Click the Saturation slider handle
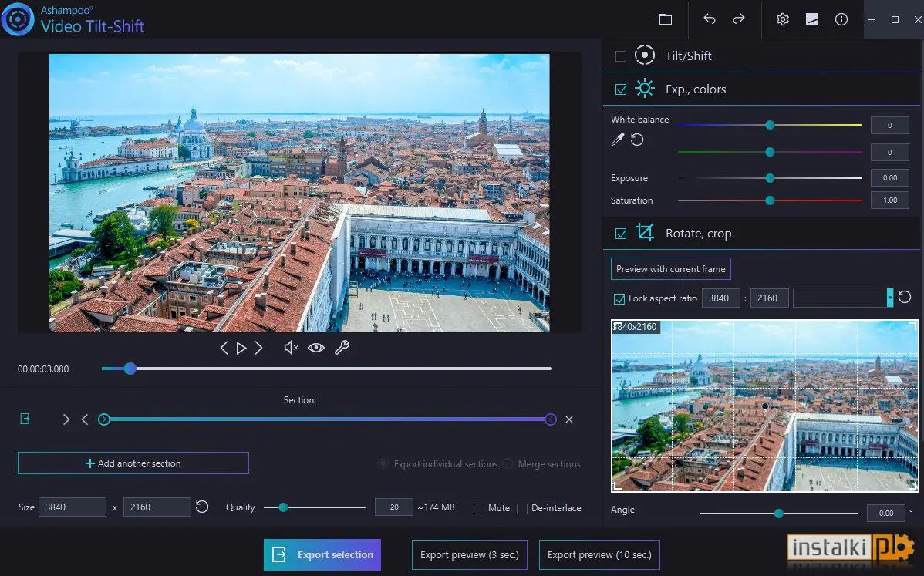The height and width of the screenshot is (576, 924). pyautogui.click(x=770, y=200)
